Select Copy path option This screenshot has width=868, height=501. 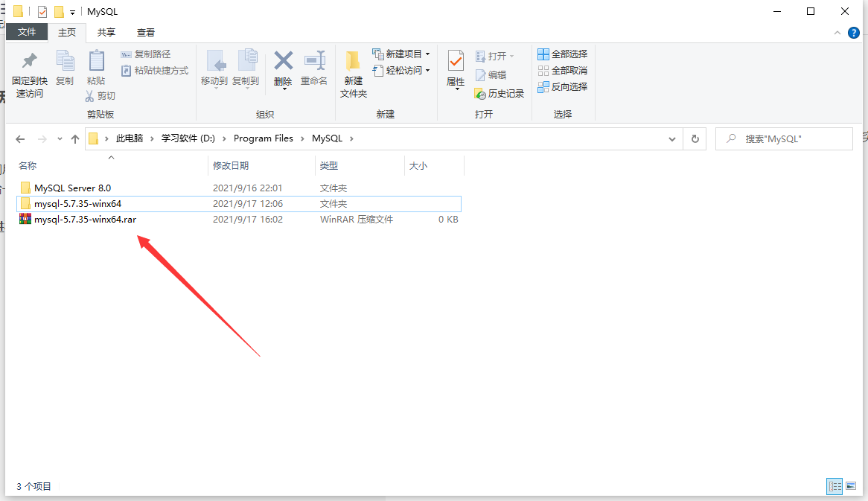tap(146, 54)
